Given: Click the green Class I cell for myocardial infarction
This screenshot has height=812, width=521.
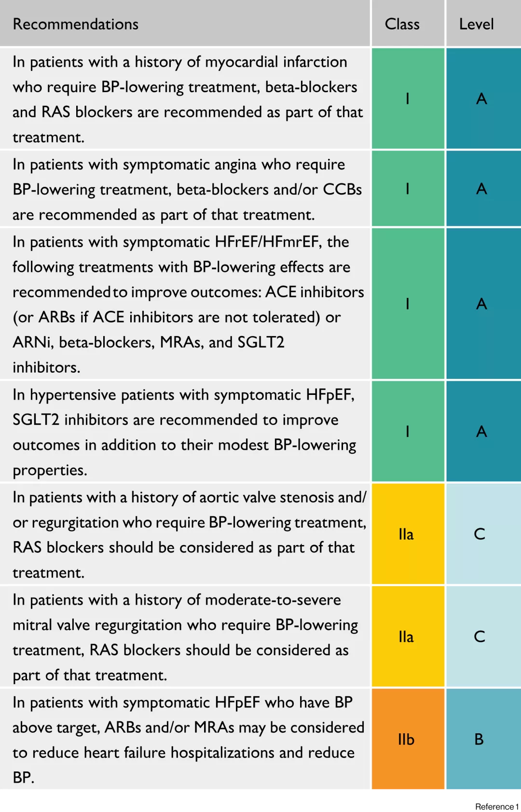Looking at the screenshot, I should coord(408,99).
